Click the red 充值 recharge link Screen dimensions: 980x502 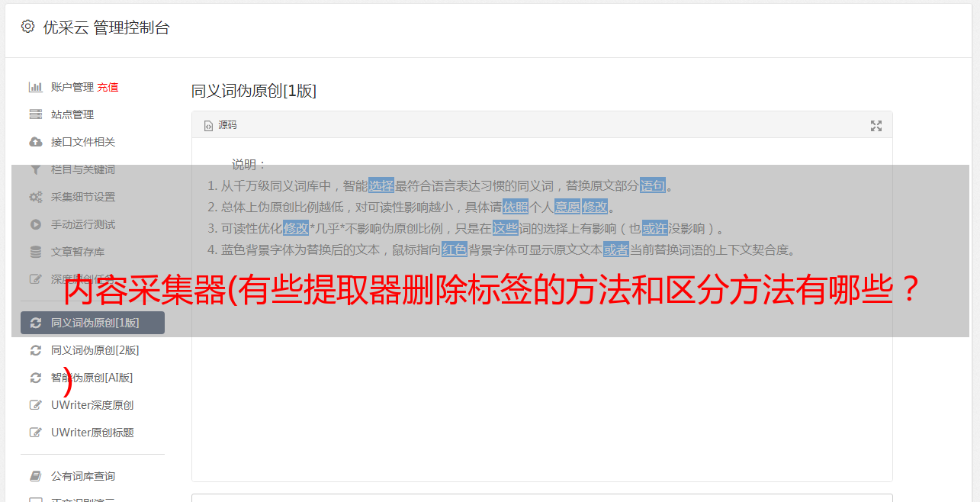(108, 87)
